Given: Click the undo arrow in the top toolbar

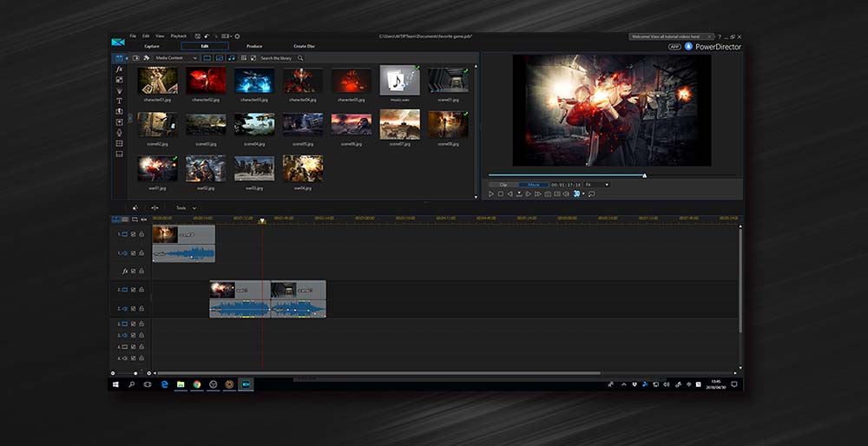Looking at the screenshot, I should (x=207, y=36).
